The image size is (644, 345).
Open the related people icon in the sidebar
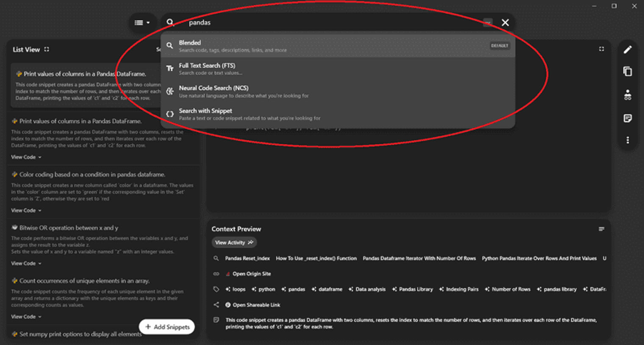[x=627, y=95]
